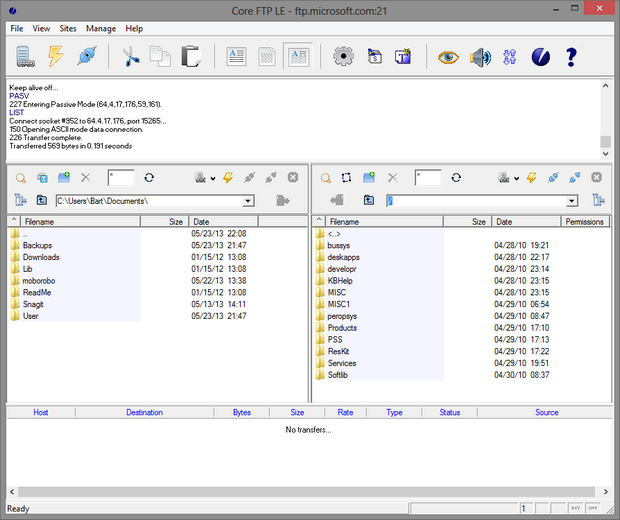
Task: Sort local pane by Date header
Action: [x=223, y=221]
